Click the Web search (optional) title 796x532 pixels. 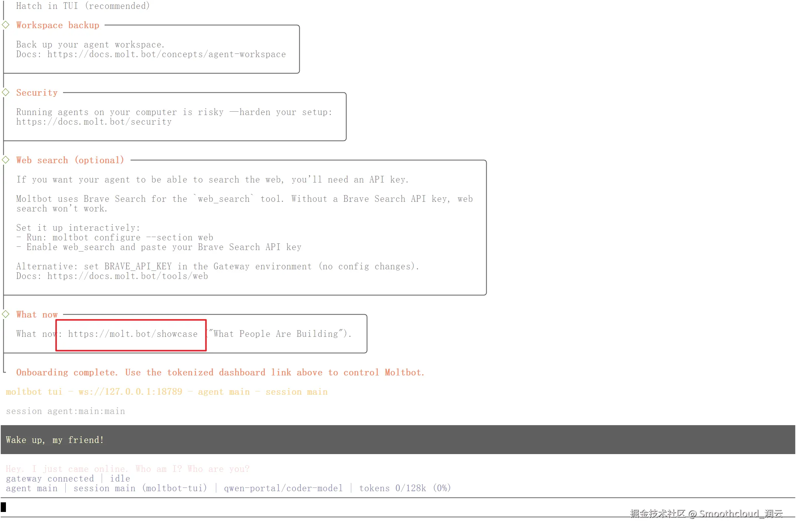[x=70, y=160]
